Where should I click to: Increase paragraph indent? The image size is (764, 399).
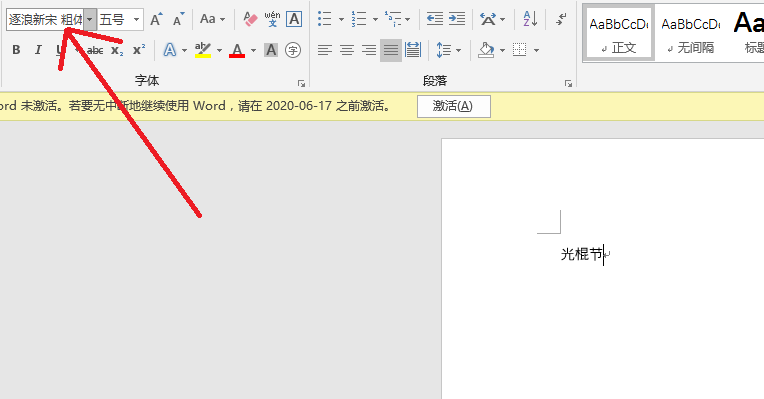[x=457, y=19]
